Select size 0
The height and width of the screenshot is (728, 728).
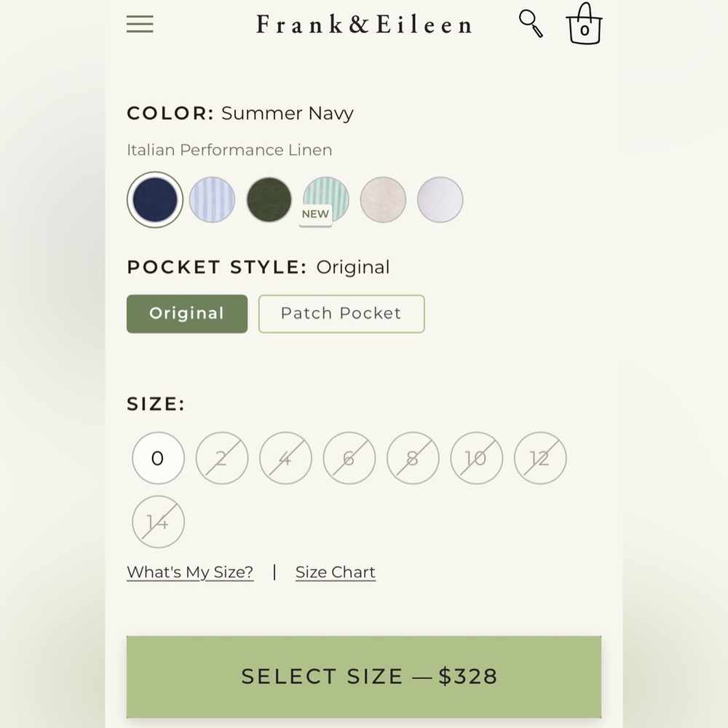pyautogui.click(x=158, y=459)
